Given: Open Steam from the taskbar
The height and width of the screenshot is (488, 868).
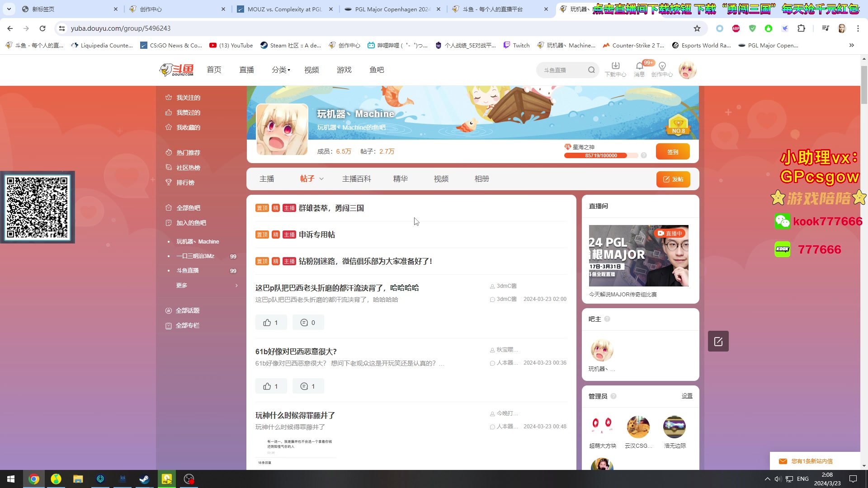Looking at the screenshot, I should coord(144,479).
